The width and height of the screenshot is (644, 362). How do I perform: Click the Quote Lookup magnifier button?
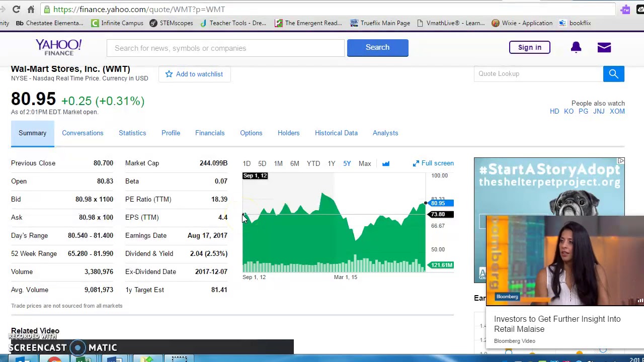(613, 73)
